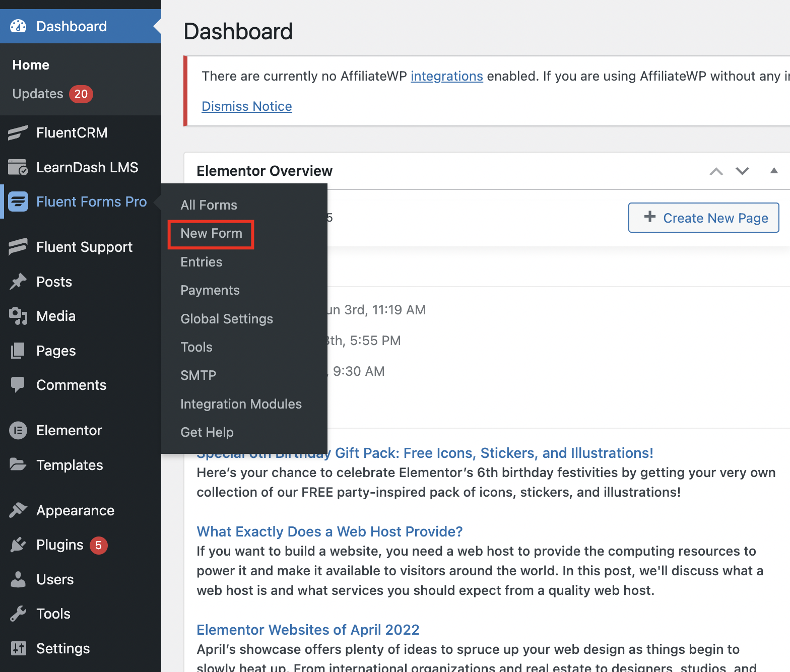
Task: Open Appearance menu label
Action: coord(75,510)
